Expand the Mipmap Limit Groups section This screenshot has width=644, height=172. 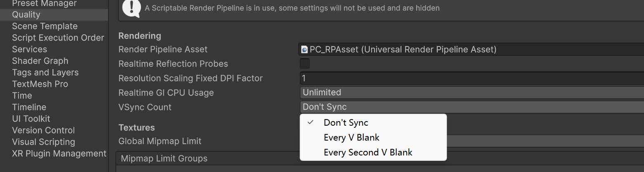pos(164,159)
